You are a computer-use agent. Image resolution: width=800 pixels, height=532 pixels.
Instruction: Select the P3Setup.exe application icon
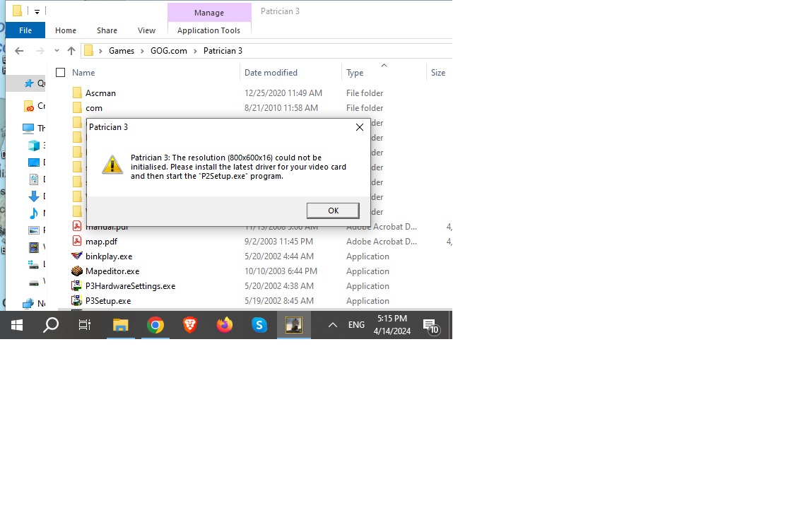pyautogui.click(x=77, y=300)
